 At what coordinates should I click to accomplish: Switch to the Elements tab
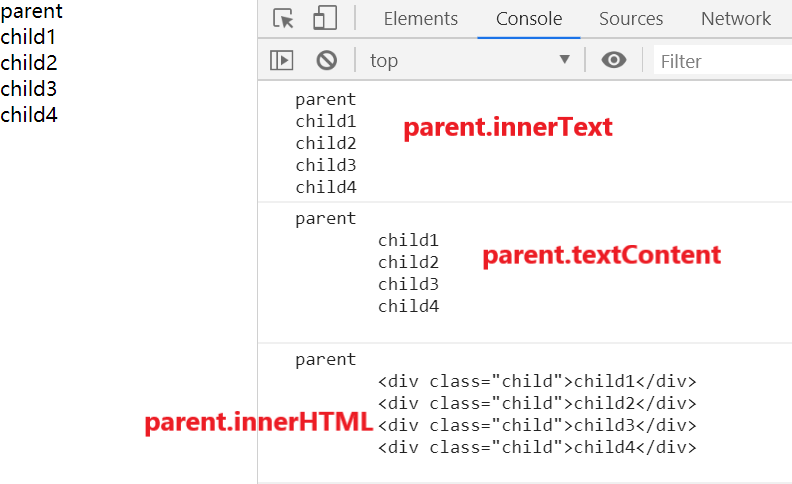click(420, 19)
